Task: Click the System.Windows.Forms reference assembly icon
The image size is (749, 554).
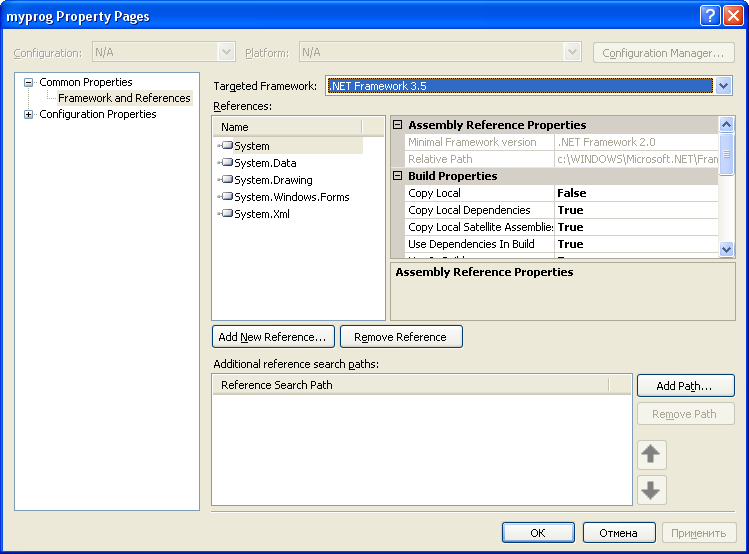Action: pyautogui.click(x=226, y=196)
